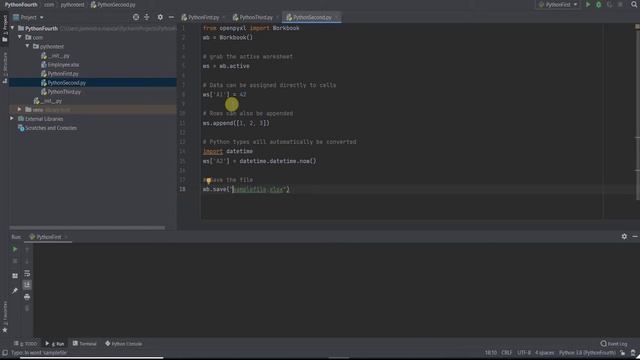Pin the Run tab
Screen dimensions: 640x360
15,291
